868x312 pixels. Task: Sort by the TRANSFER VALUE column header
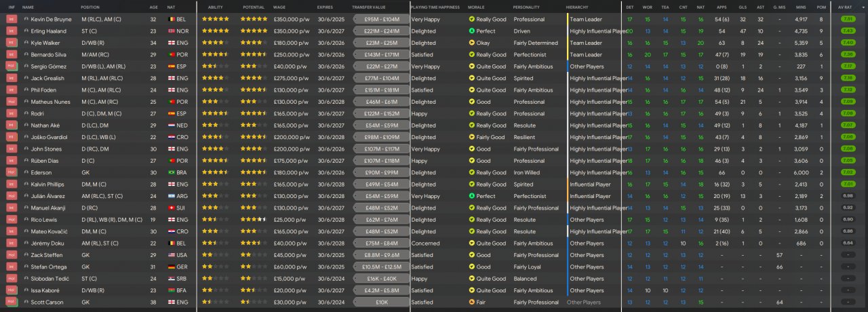369,7
